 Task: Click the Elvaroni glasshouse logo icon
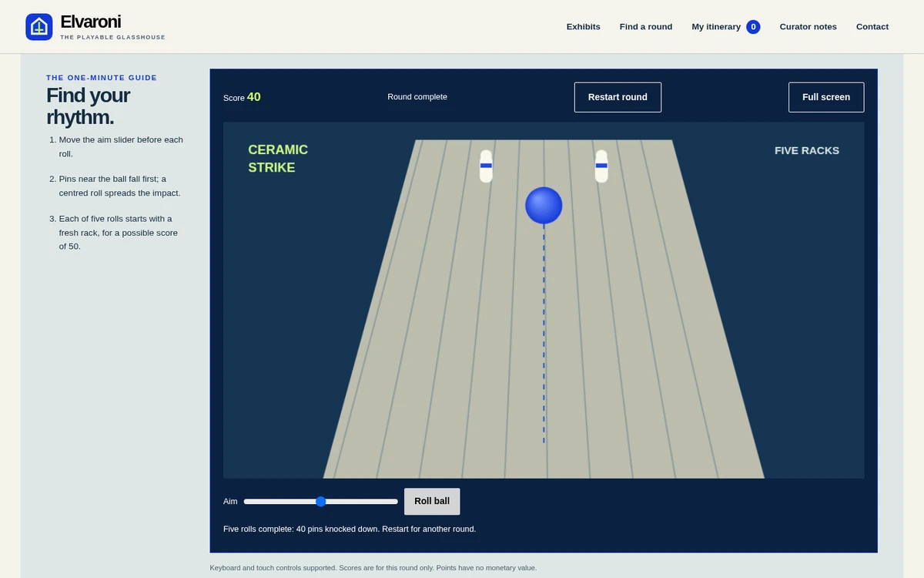coord(39,27)
